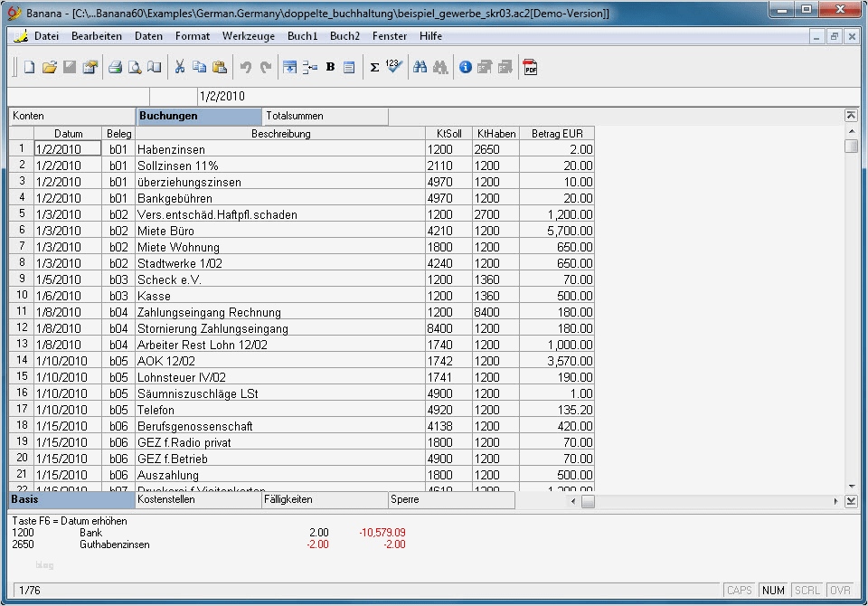Switch to the Konten tab
Screen dimensions: 868x606
72,116
